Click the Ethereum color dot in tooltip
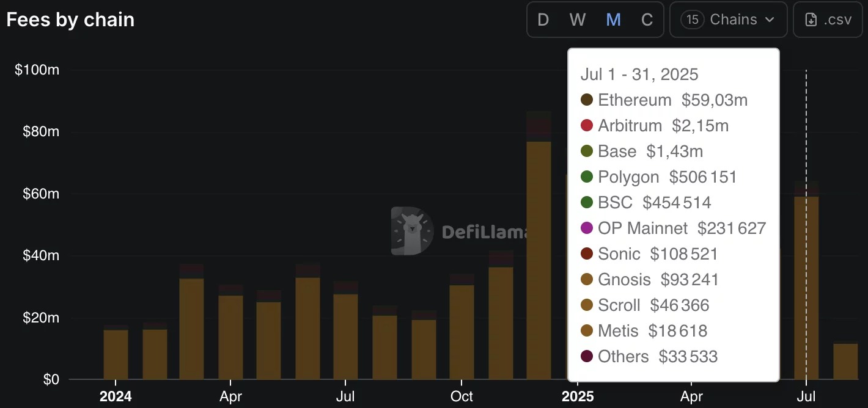This screenshot has height=408, width=868. (x=587, y=100)
